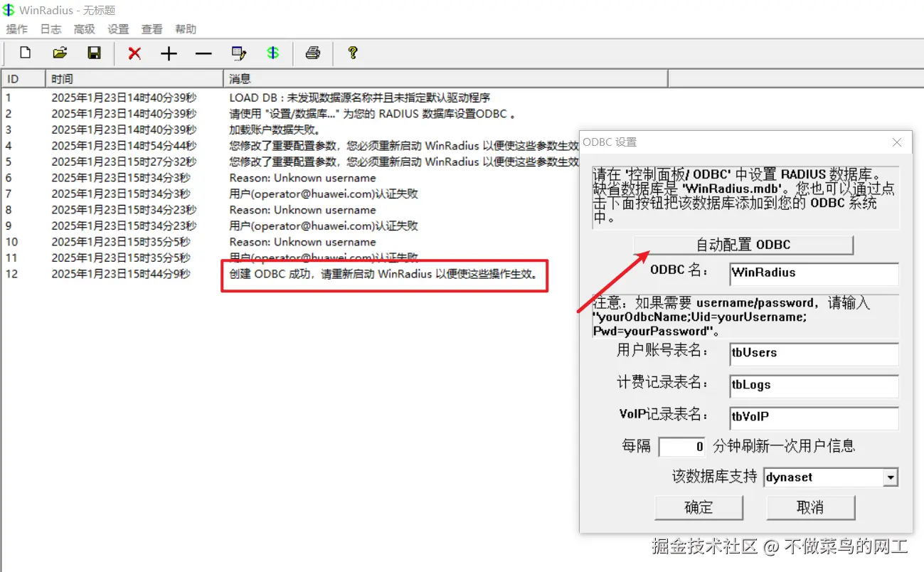
Task: Click the New document toolbar icon
Action: click(x=26, y=53)
